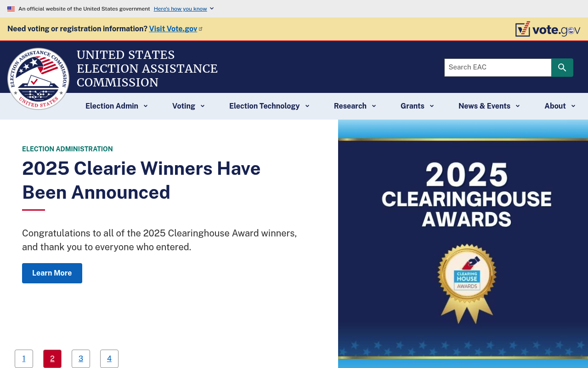
Task: Expand the Voting menu chevron
Action: coord(203,106)
